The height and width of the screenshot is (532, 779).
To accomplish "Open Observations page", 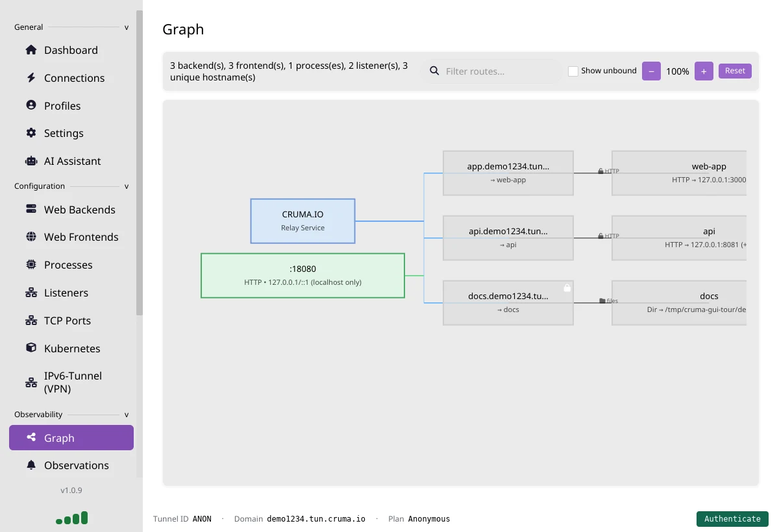I will 71,465.
